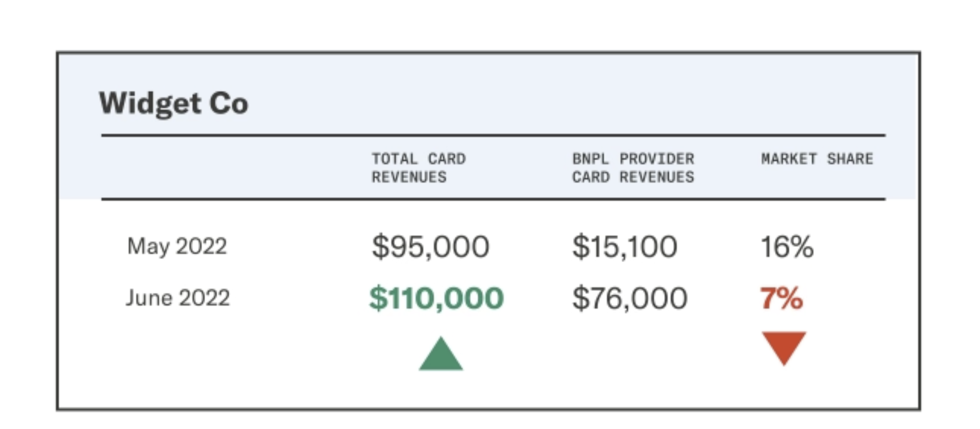Click the green $110,000 revenue value
This screenshot has width=980, height=429.
[x=436, y=298]
